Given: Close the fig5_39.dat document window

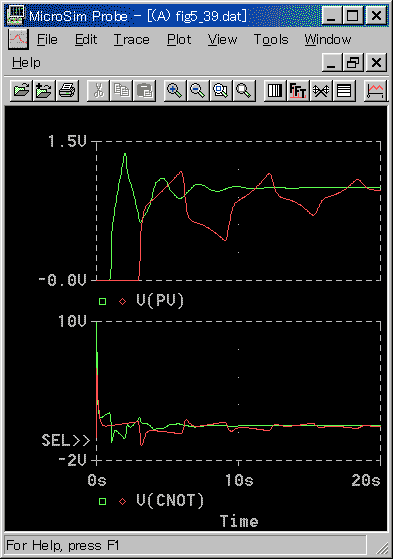Looking at the screenshot, I should click(376, 62).
